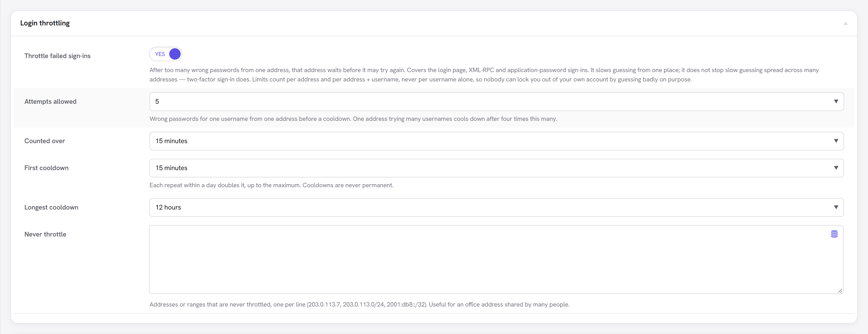Click the First cooldown label

46,168
